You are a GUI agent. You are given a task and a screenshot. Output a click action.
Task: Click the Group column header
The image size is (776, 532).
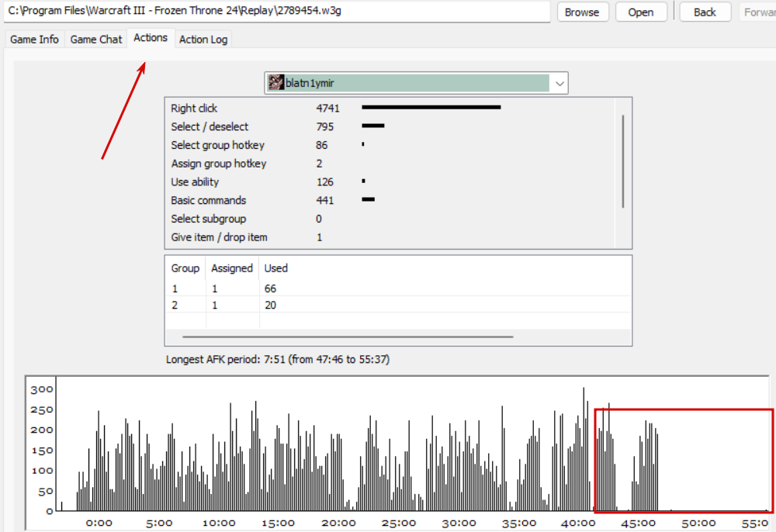[185, 268]
